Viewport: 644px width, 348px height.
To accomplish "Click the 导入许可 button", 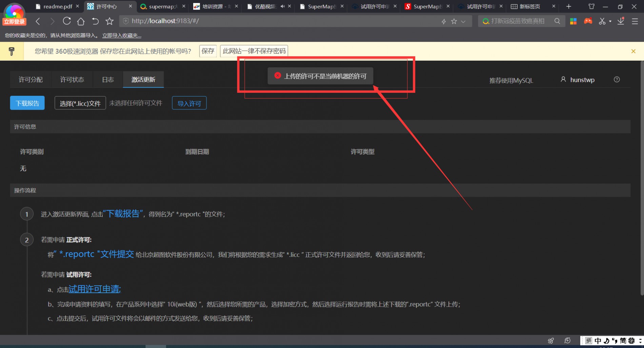I will [189, 103].
